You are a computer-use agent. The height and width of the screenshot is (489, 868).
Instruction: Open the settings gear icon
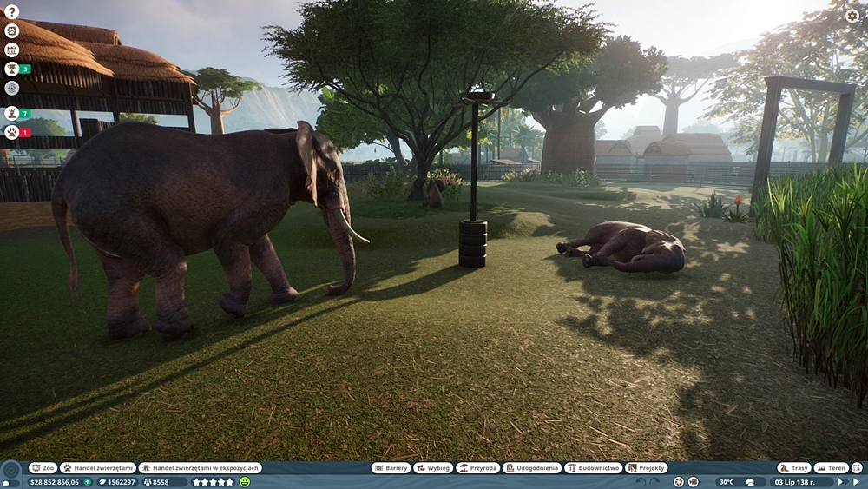[x=852, y=16]
